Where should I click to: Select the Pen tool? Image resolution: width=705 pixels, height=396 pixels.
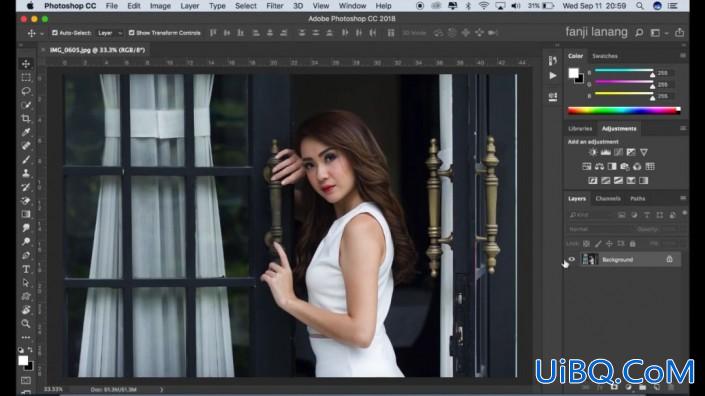26,255
